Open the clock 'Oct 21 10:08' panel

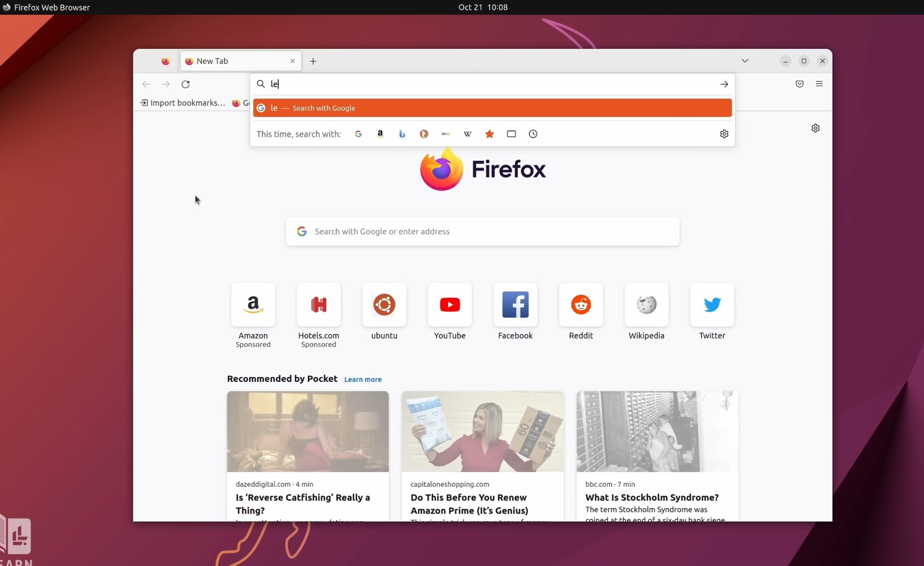(x=483, y=7)
